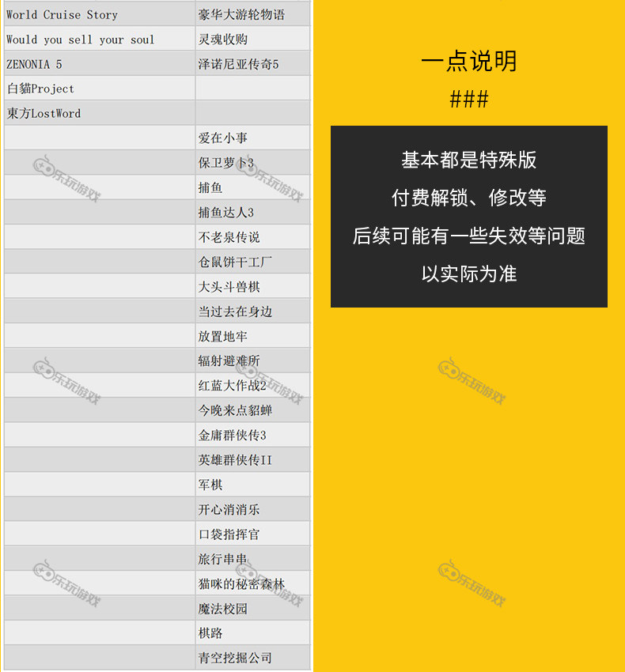
Task: Click the '今晚来点貂蝉' cell
Action: [x=252, y=410]
